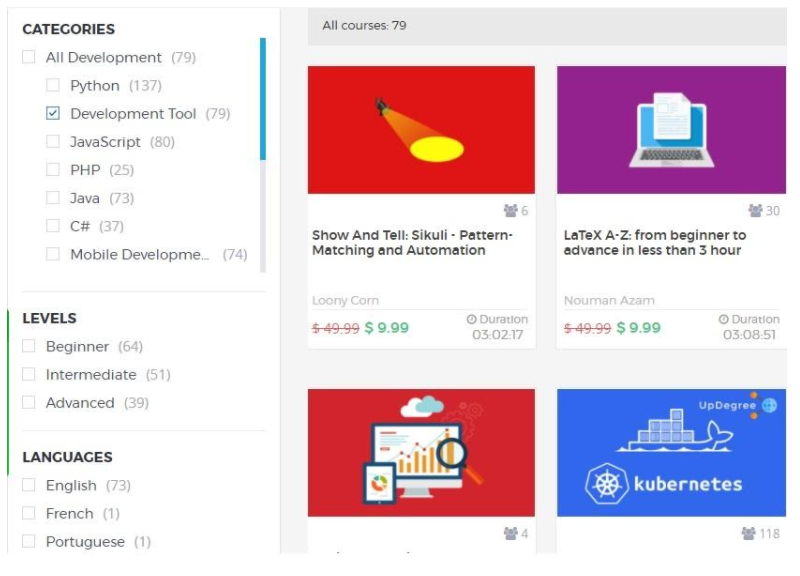Image resolution: width=800 pixels, height=576 pixels.
Task: Open the analytics chart course thumbnail
Action: coord(421,453)
